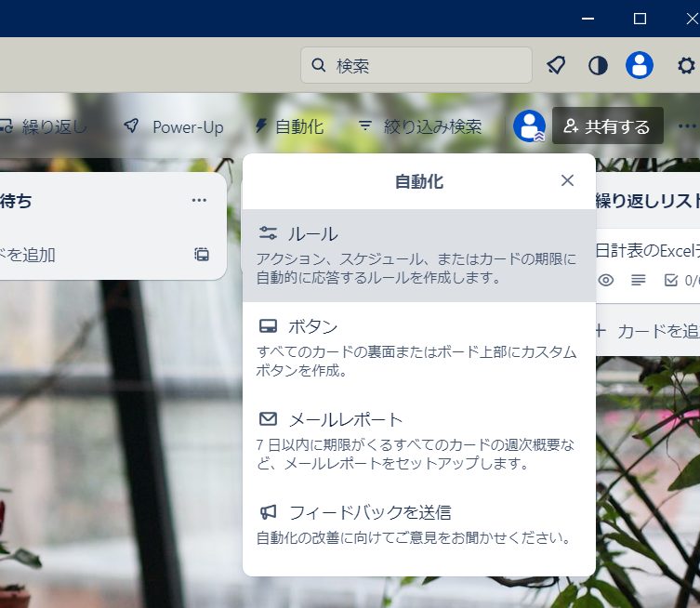Close the 自動化 popup
The width and height of the screenshot is (700, 608).
(567, 180)
